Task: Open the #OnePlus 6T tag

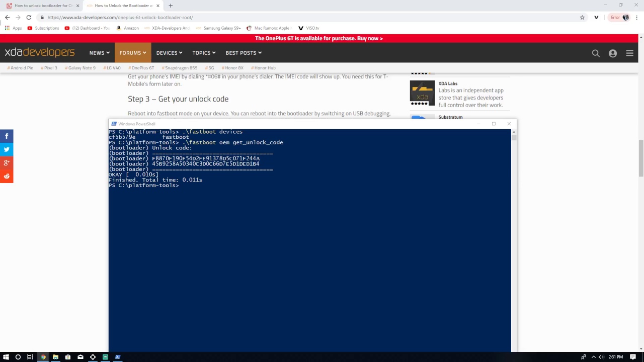Action: point(141,68)
